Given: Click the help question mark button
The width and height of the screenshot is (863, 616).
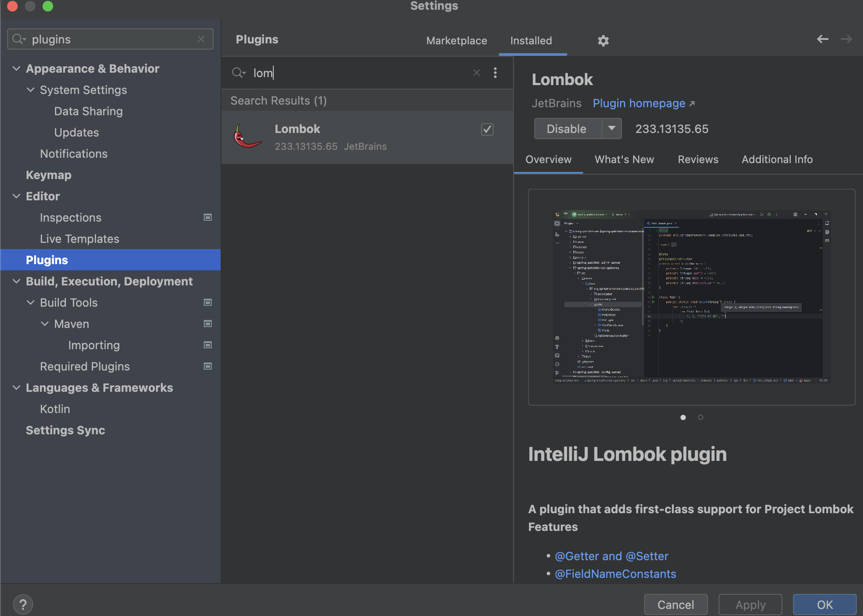Looking at the screenshot, I should click(23, 604).
